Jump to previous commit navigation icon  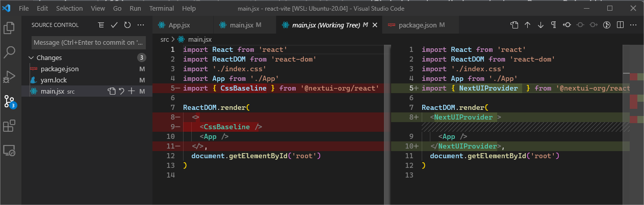pyautogui.click(x=567, y=25)
